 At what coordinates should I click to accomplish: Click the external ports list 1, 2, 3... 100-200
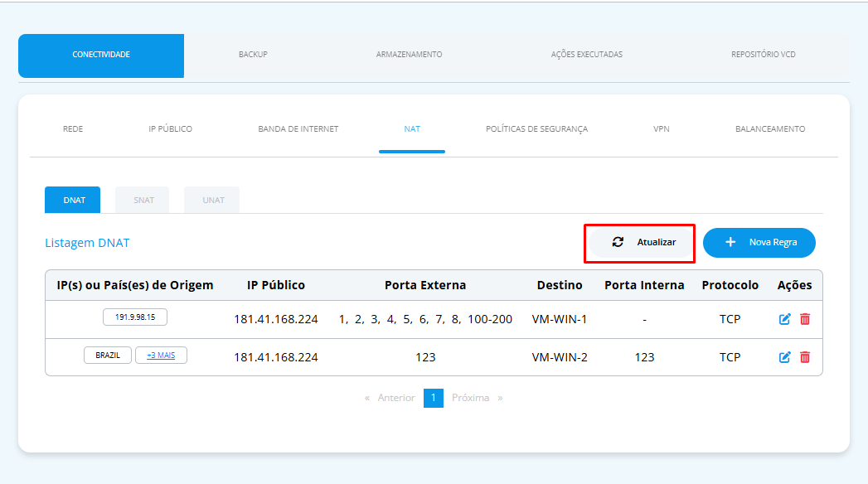click(x=425, y=319)
